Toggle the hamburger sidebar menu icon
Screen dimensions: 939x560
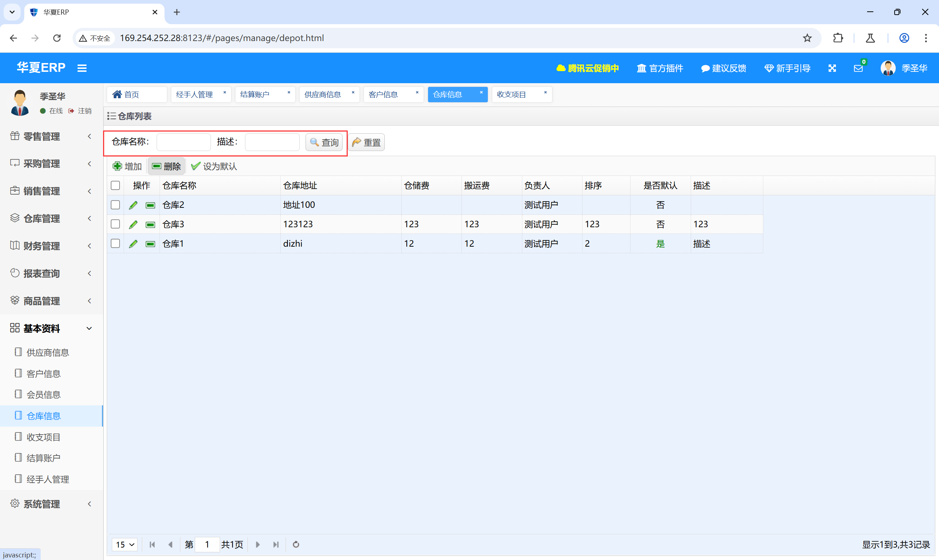82,68
